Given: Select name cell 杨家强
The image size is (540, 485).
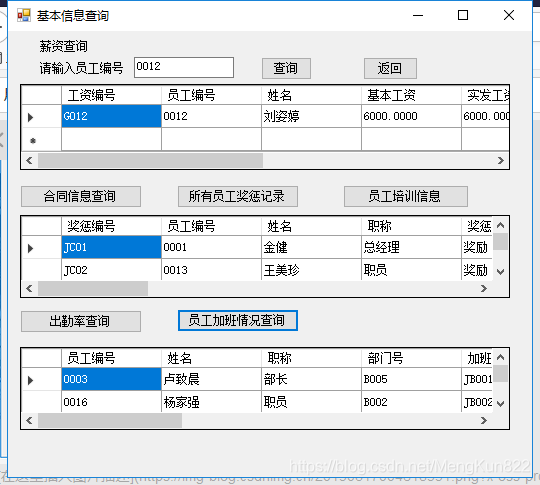Looking at the screenshot, I should (x=211, y=402).
